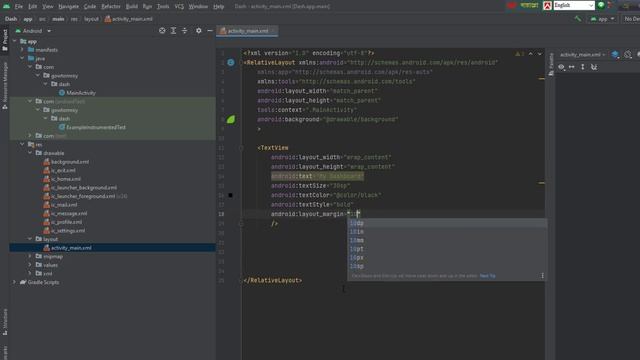Toggle the horizontal autoconnect arrows icon
The image size is (640, 360).
pos(571,67)
